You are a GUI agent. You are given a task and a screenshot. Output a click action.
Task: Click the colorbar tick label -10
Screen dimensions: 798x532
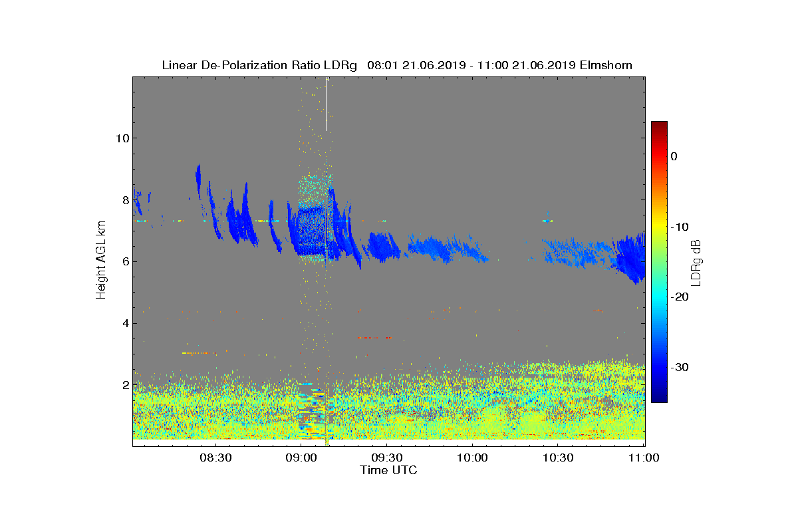[x=680, y=227]
